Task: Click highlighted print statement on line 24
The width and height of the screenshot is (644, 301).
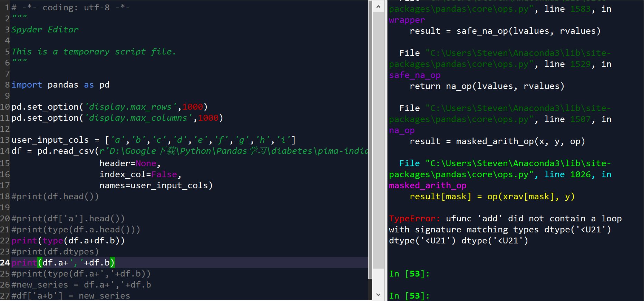Action: (x=63, y=263)
